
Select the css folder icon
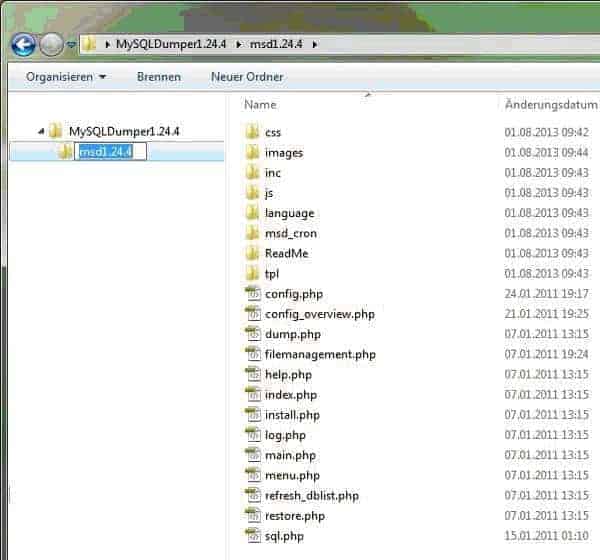(x=252, y=132)
